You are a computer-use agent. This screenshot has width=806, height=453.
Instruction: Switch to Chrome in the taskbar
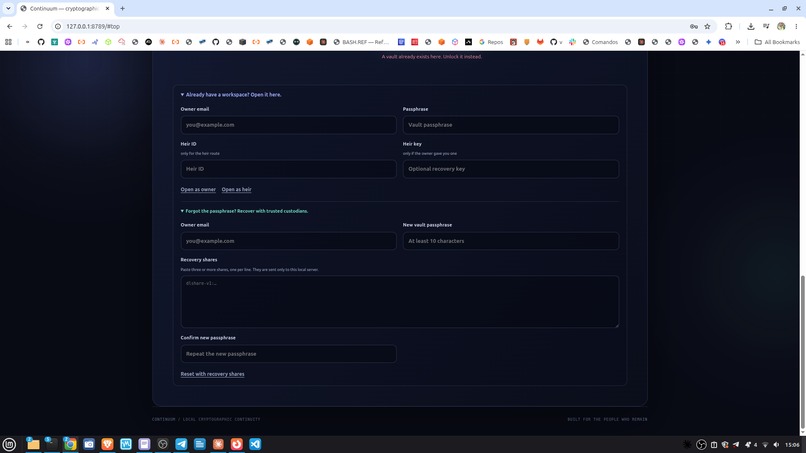tap(70, 444)
